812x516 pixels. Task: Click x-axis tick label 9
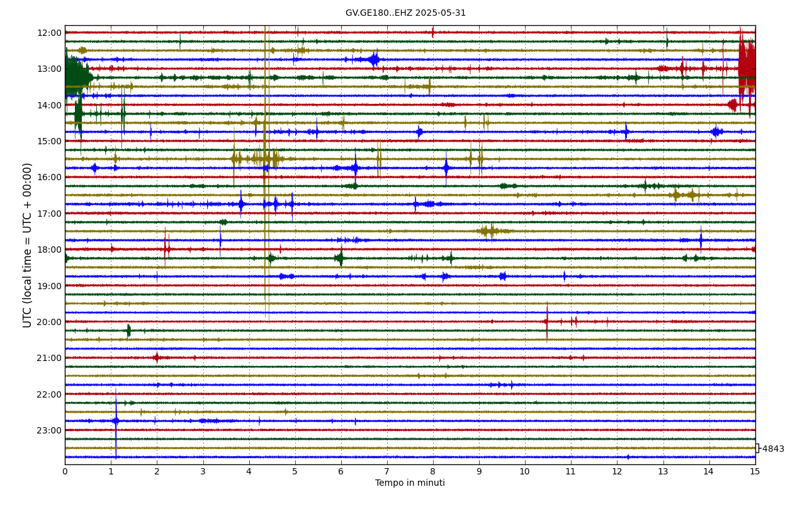(479, 471)
